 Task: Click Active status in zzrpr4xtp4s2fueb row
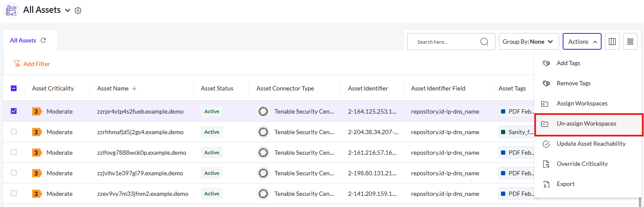(x=212, y=111)
